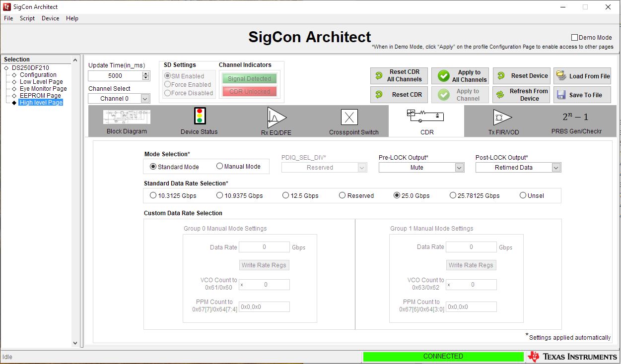Open the PRBS Gen/Checkr tab icon
The image size is (621, 364).
point(575,117)
